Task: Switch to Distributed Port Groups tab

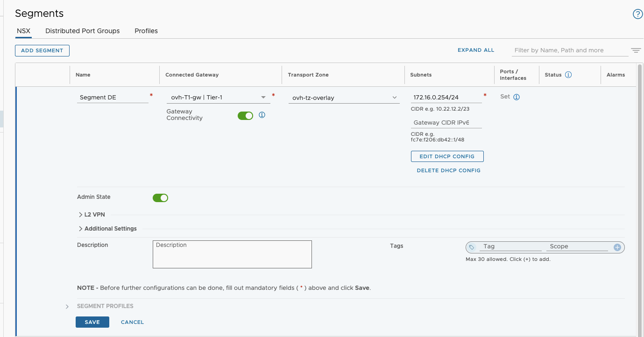Action: [x=82, y=31]
